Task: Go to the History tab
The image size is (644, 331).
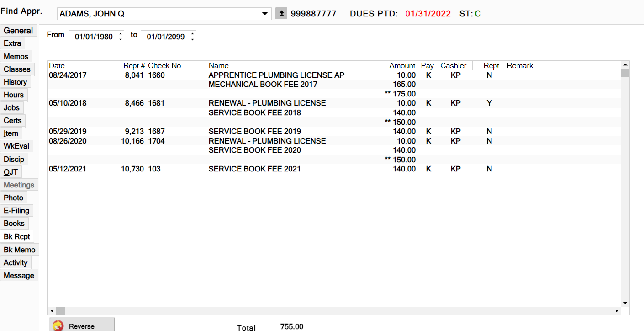Action: [15, 82]
